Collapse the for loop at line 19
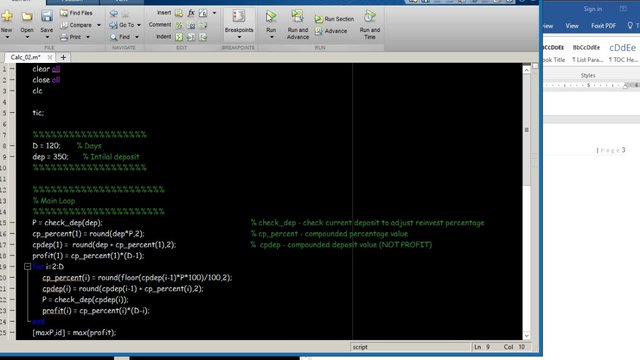Image resolution: width=640 pixels, height=360 pixels. click(x=27, y=267)
